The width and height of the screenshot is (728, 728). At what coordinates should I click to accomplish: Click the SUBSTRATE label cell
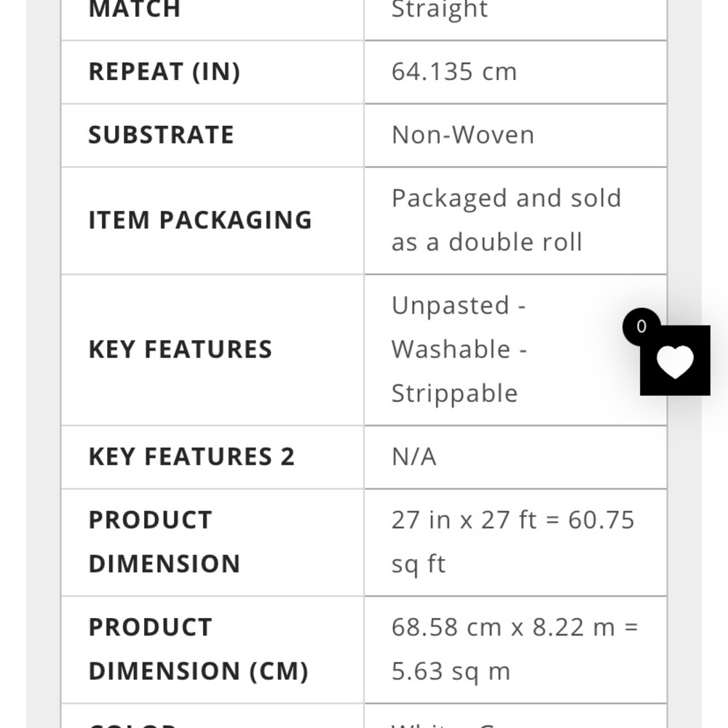click(x=161, y=135)
